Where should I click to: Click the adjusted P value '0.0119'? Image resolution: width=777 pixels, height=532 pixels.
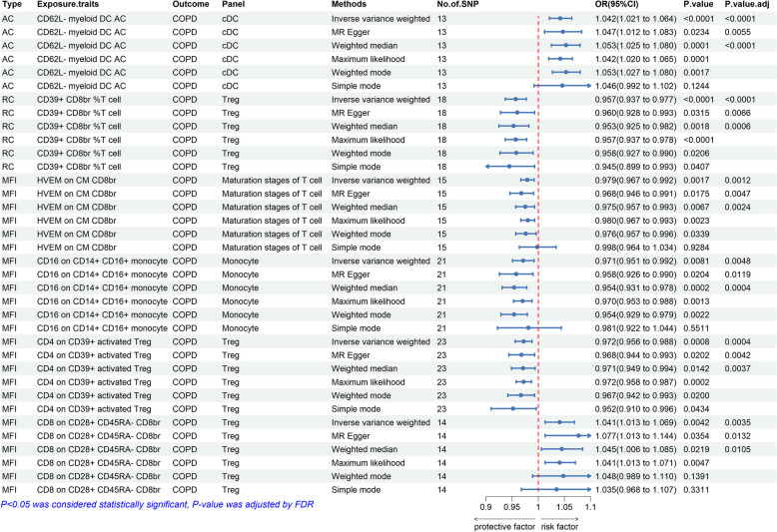pyautogui.click(x=737, y=274)
